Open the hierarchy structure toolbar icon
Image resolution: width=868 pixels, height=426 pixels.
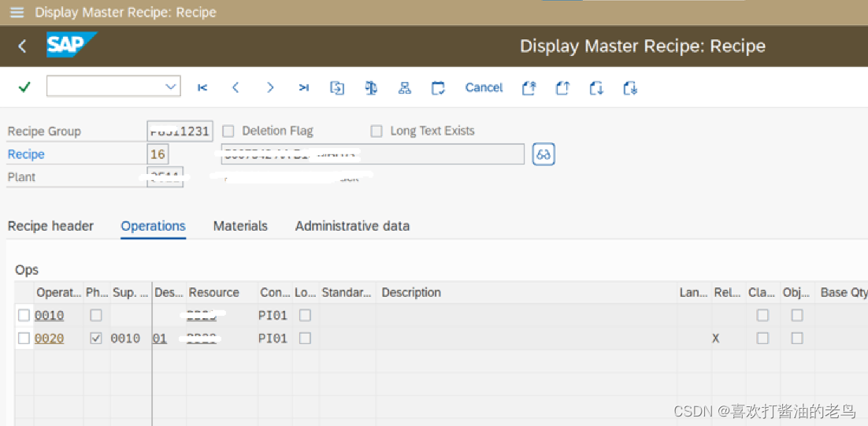click(405, 87)
